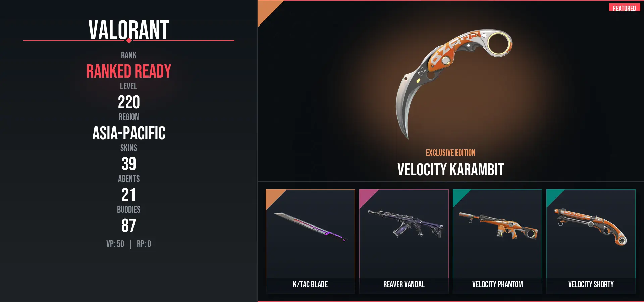Open the Reaver Vandal skin card
The height and width of the screenshot is (302, 644).
[404, 242]
